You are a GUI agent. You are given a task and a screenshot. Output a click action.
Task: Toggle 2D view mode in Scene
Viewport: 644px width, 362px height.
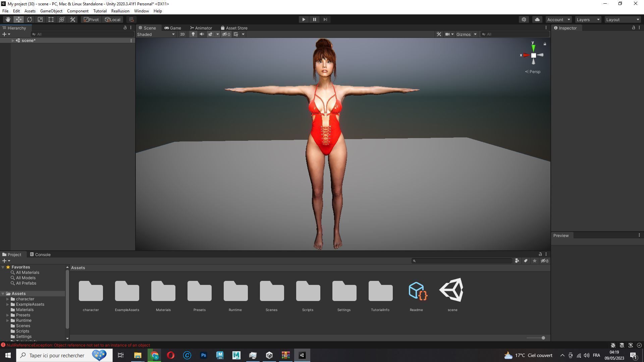(182, 34)
